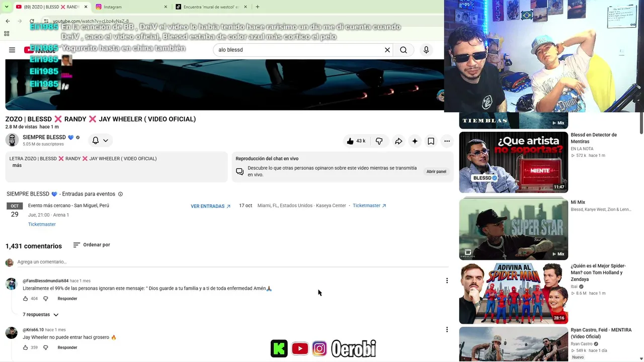Share the ZOZO video
The image size is (644, 362).
point(398,141)
